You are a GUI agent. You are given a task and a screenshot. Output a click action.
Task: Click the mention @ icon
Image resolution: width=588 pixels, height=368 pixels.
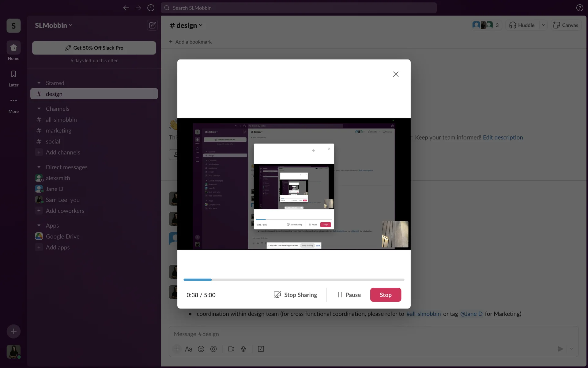click(x=213, y=349)
